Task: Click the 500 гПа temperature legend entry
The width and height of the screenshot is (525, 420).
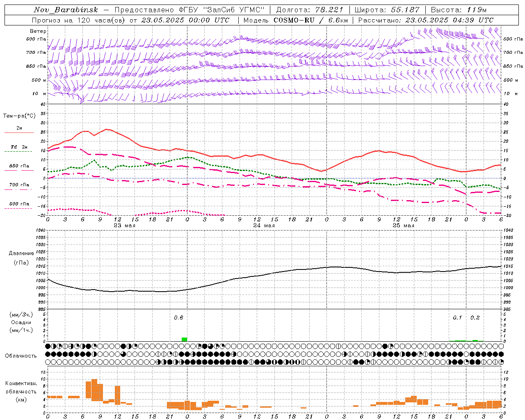Action: coord(19,204)
